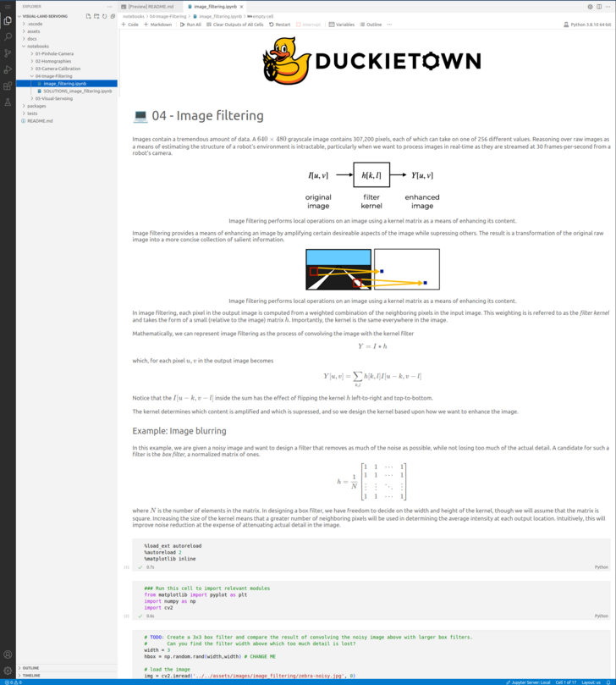
Task: Collapse the VISUAL-LANE-SERVOING root folder
Action: [x=44, y=16]
